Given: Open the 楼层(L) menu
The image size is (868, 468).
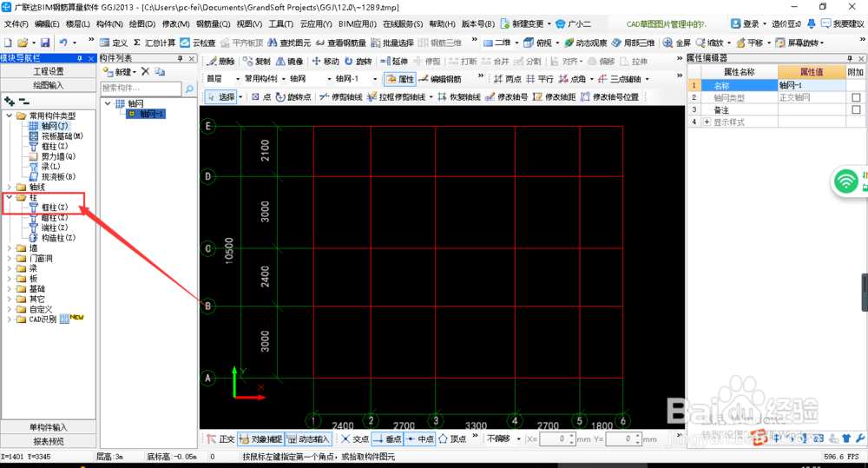Looking at the screenshot, I should 77,23.
